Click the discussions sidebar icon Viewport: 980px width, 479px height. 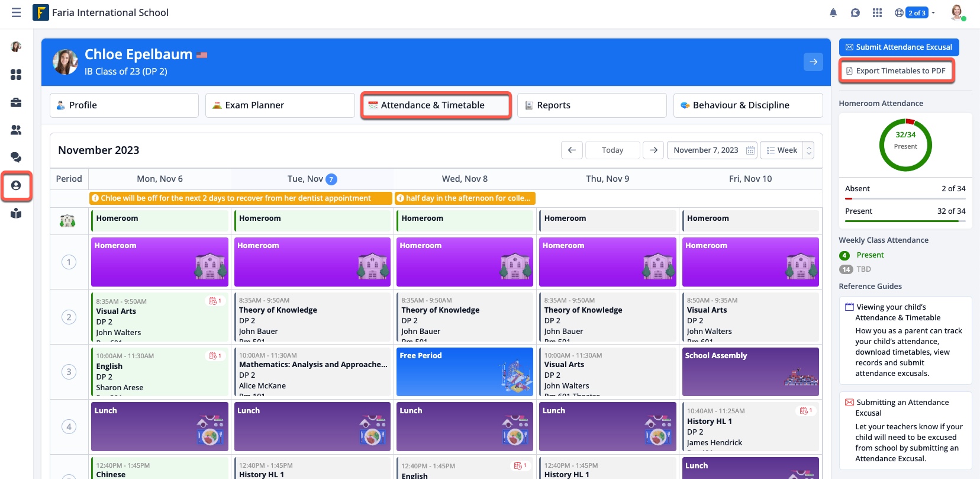(x=16, y=157)
